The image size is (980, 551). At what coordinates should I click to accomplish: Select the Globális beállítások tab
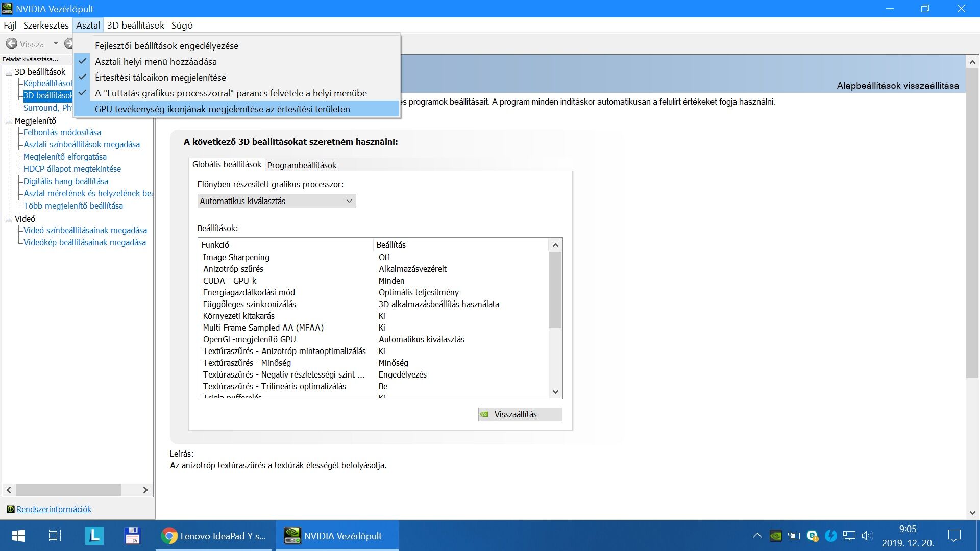227,164
